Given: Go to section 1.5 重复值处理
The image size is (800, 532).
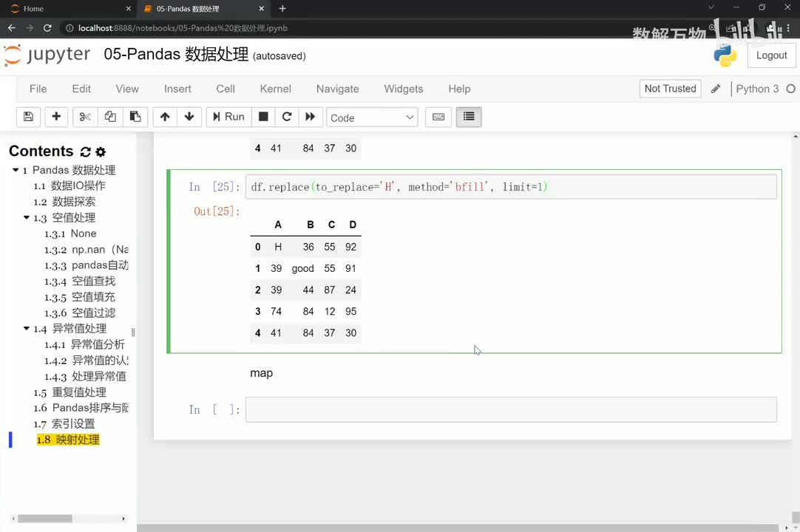Looking at the screenshot, I should (70, 392).
